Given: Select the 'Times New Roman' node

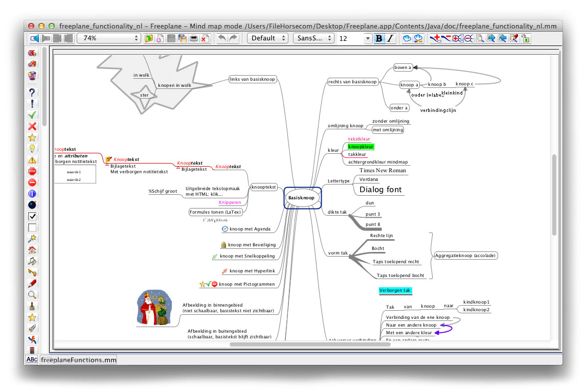Looking at the screenshot, I should pos(383,171).
